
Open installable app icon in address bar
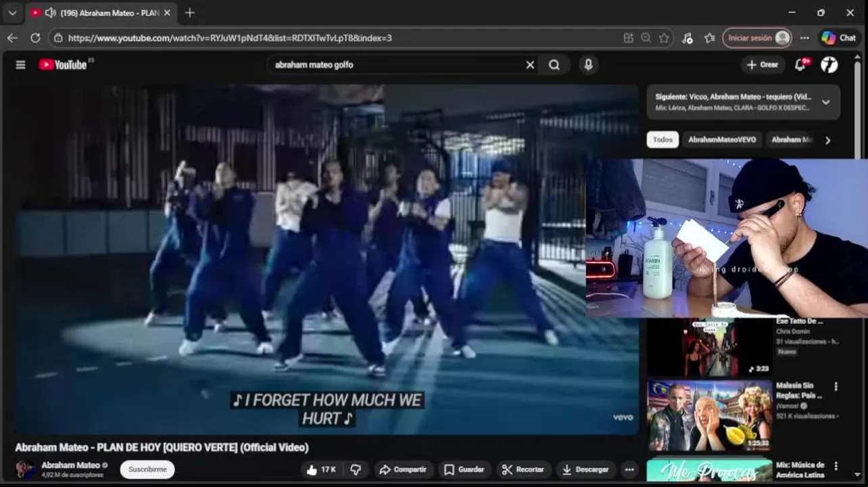click(629, 38)
